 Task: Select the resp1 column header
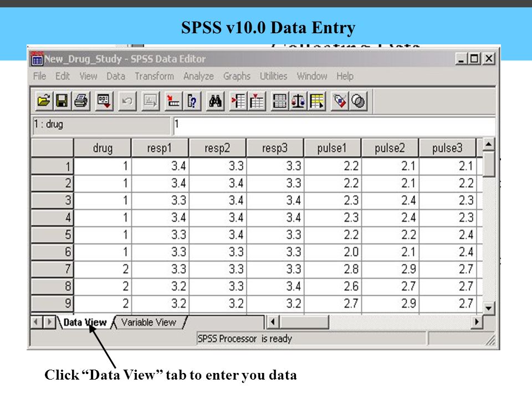160,148
